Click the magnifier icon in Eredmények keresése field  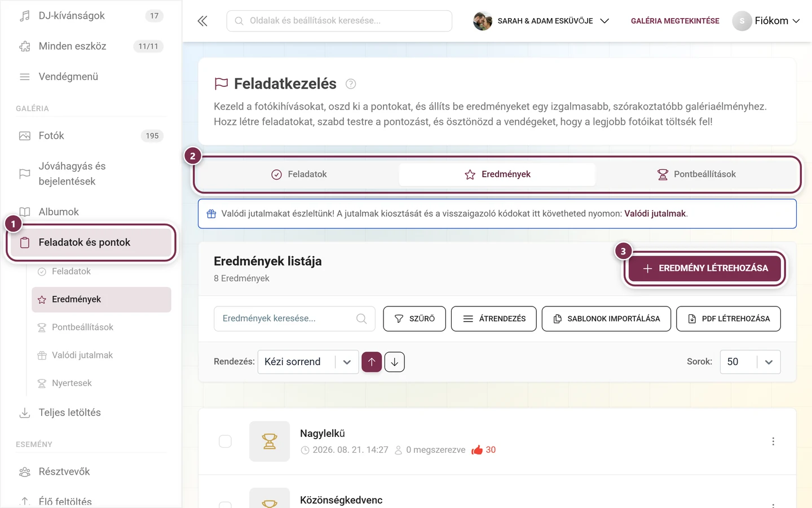tap(361, 319)
